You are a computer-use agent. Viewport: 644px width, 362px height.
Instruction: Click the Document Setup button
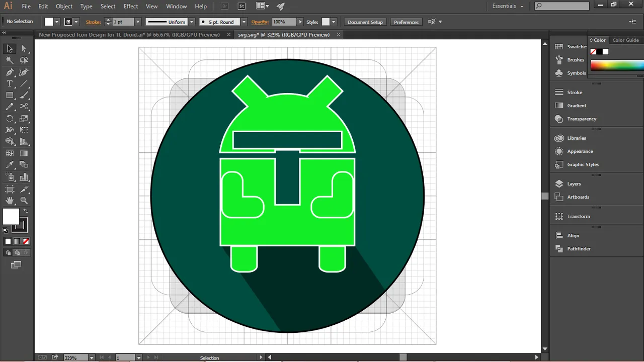tap(365, 22)
